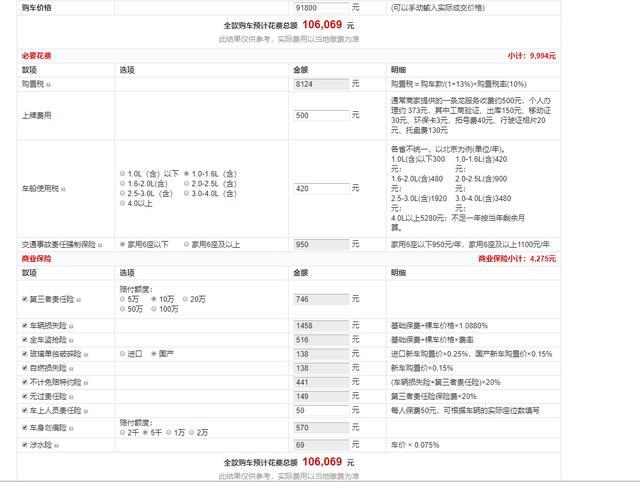Click the help icon beside 涉水险
This screenshot has width=640, height=482.
[56, 445]
